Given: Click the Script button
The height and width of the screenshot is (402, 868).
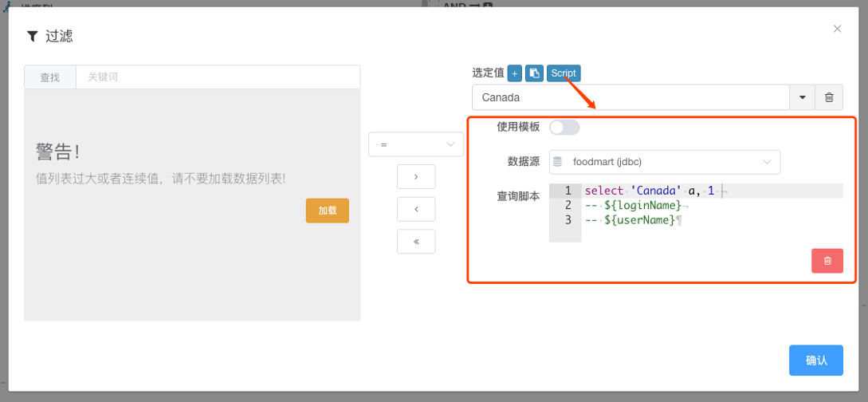Looking at the screenshot, I should 564,73.
